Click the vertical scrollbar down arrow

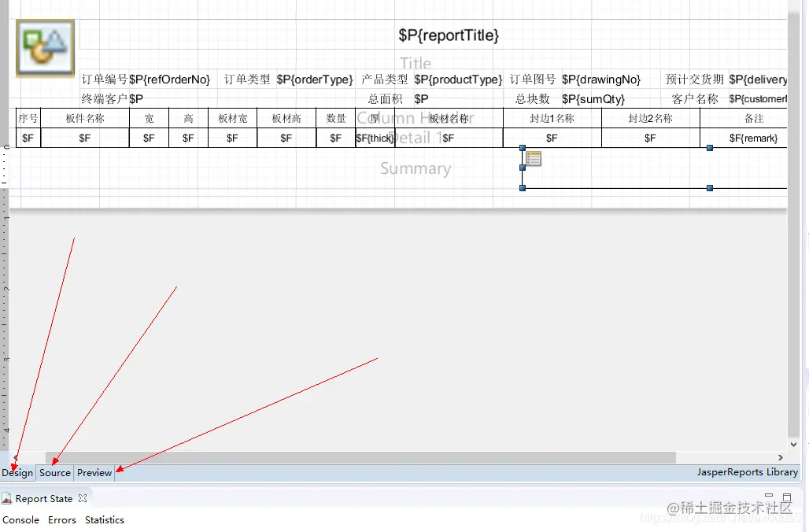pos(793,445)
